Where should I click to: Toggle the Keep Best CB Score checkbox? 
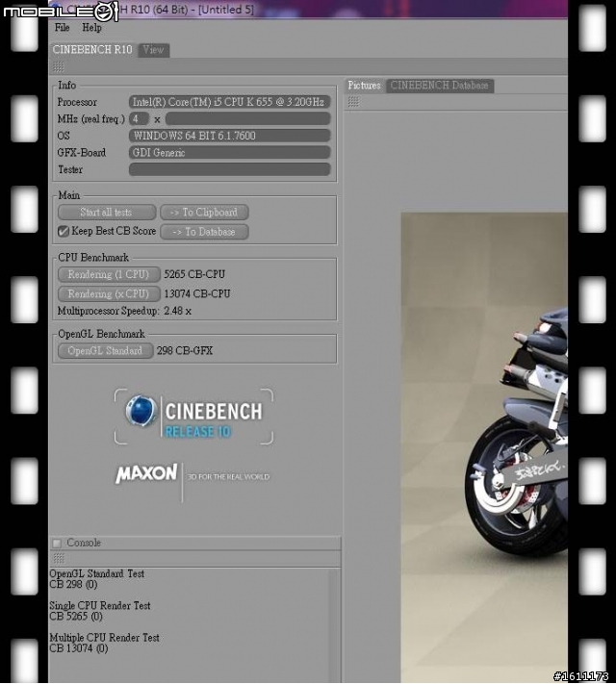[x=64, y=231]
